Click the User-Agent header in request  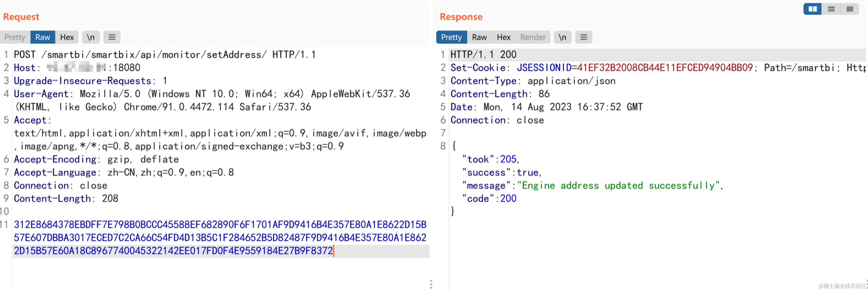(212, 100)
